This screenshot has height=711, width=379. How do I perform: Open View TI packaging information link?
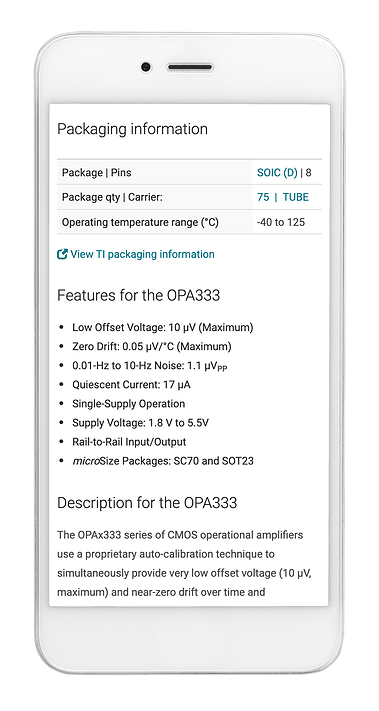click(x=142, y=254)
